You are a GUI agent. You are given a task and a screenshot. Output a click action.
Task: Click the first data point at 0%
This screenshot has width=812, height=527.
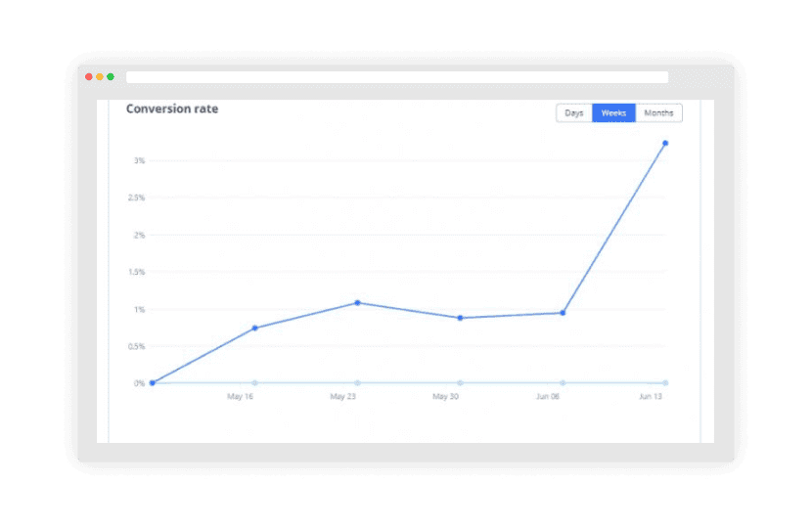pyautogui.click(x=153, y=382)
